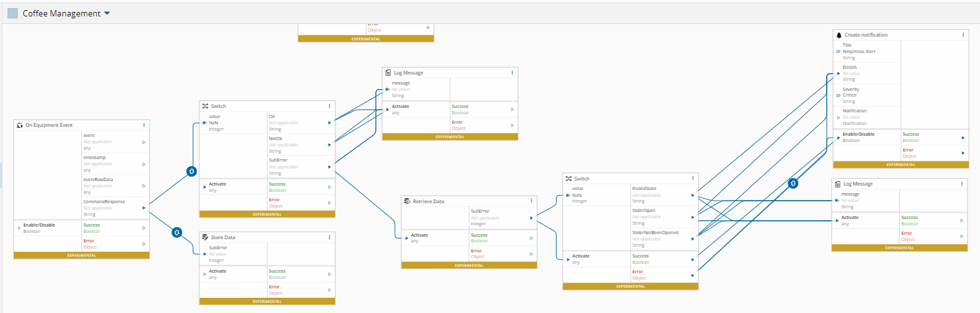Open the Create notification node options menu

tap(963, 35)
